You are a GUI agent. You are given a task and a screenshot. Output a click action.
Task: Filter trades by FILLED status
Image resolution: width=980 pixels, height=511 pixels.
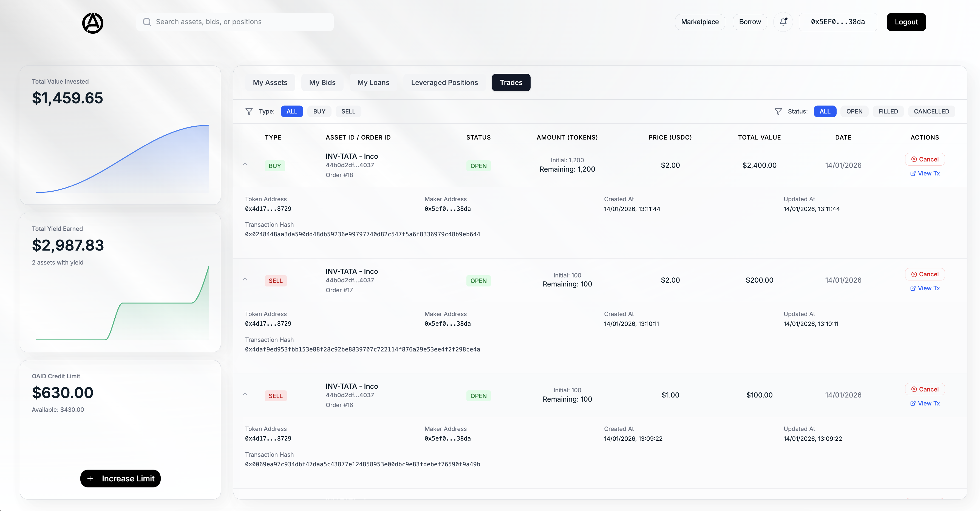888,112
